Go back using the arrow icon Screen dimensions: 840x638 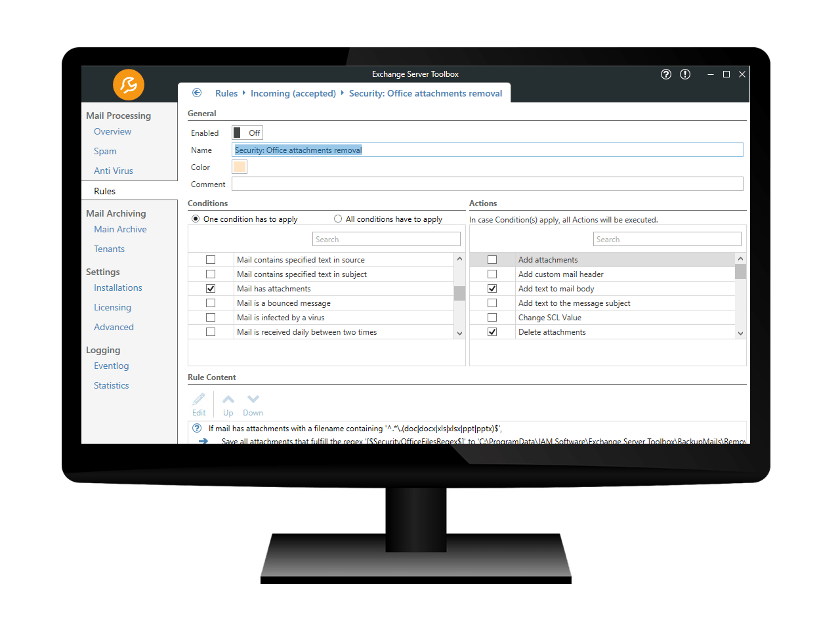pyautogui.click(x=197, y=93)
